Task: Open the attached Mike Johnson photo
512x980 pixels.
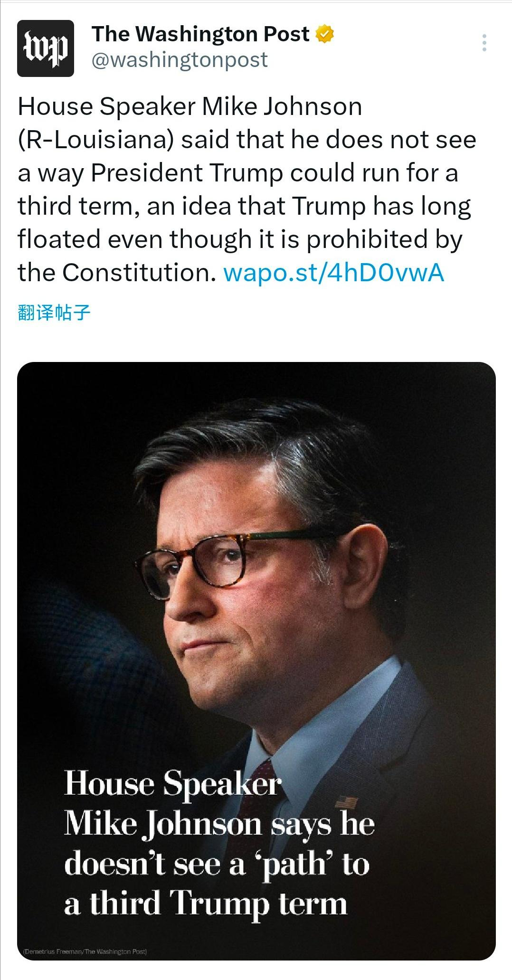Action: click(x=256, y=661)
